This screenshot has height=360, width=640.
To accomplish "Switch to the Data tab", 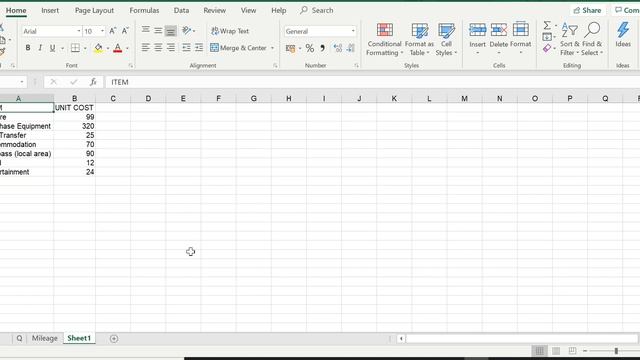I will [x=181, y=10].
